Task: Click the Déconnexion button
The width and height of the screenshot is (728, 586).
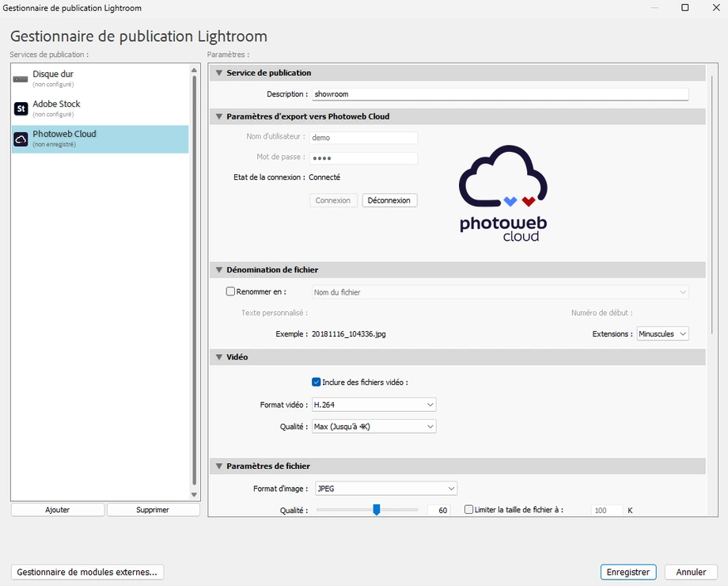Action: click(389, 200)
